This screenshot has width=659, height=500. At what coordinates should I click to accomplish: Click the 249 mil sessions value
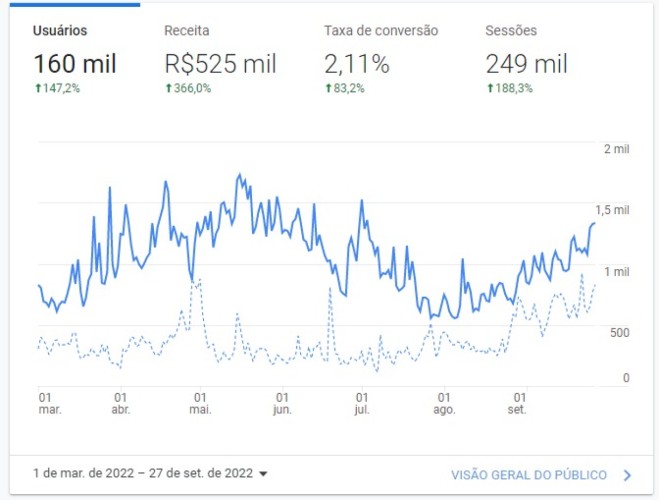tap(527, 64)
